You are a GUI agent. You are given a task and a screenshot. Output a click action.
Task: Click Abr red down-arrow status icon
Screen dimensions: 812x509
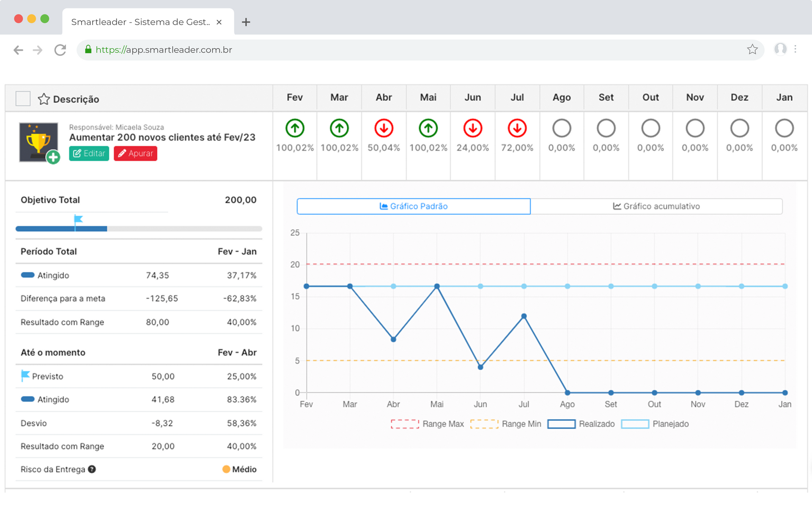[x=384, y=128]
